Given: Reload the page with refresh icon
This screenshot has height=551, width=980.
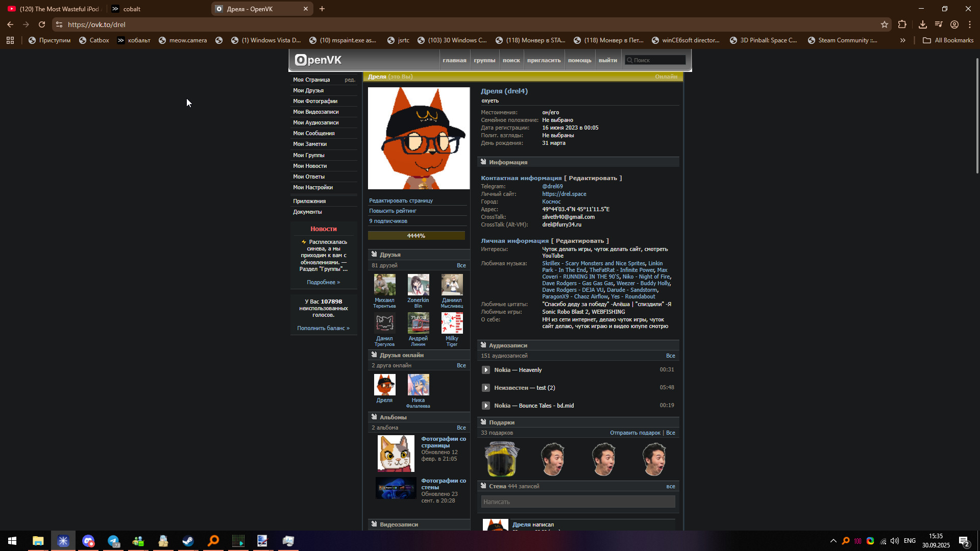Looking at the screenshot, I should tap(42, 24).
